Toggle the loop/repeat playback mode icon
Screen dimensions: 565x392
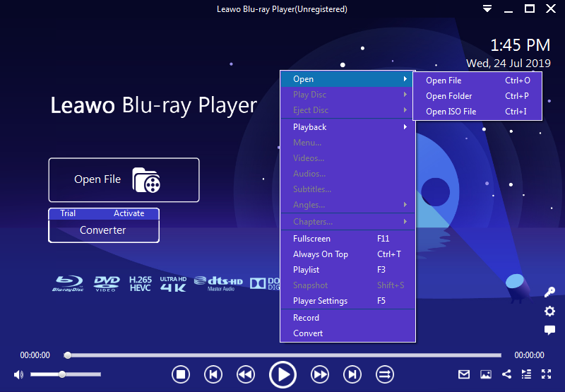[384, 375]
